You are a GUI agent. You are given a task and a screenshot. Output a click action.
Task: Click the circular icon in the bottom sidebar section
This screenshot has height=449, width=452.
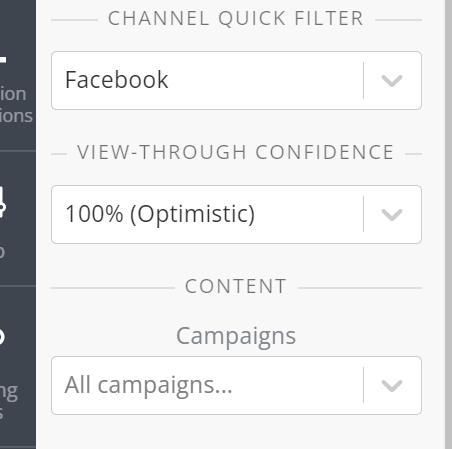click(2, 337)
